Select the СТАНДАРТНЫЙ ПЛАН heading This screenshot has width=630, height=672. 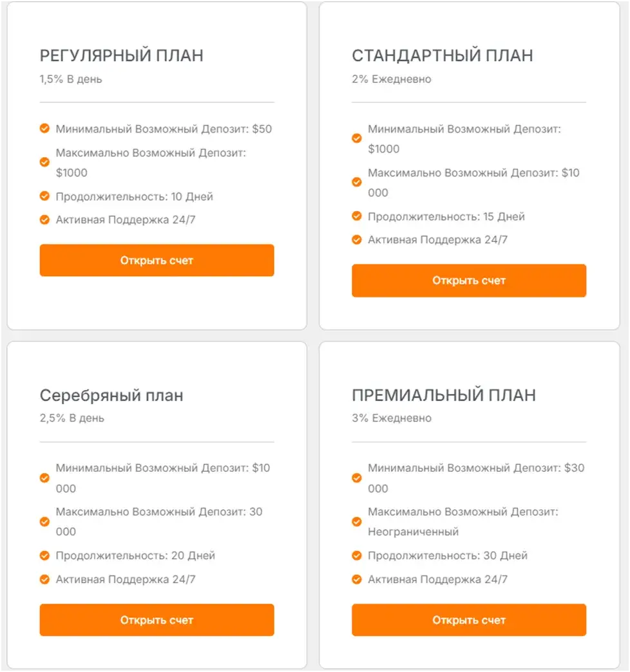coord(443,56)
